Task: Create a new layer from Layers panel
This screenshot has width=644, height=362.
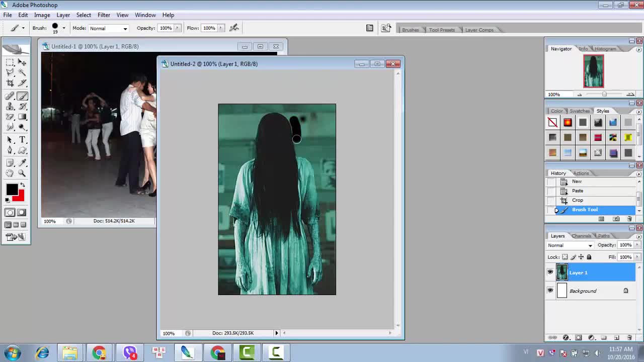Action: 617,338
